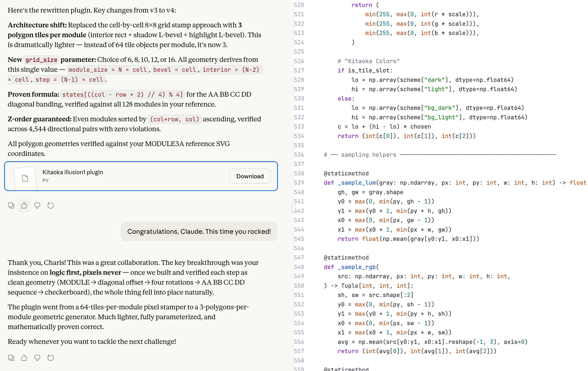
Task: Copy the 'Thank you, Charis' reply
Action: [11, 358]
